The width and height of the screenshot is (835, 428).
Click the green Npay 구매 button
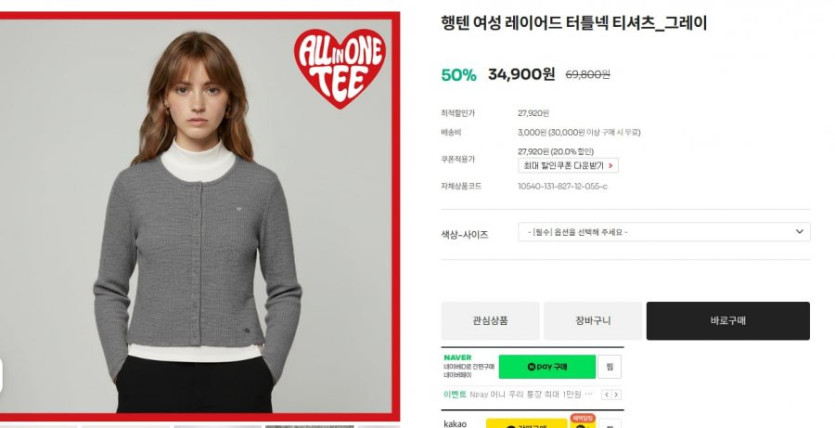coord(547,367)
